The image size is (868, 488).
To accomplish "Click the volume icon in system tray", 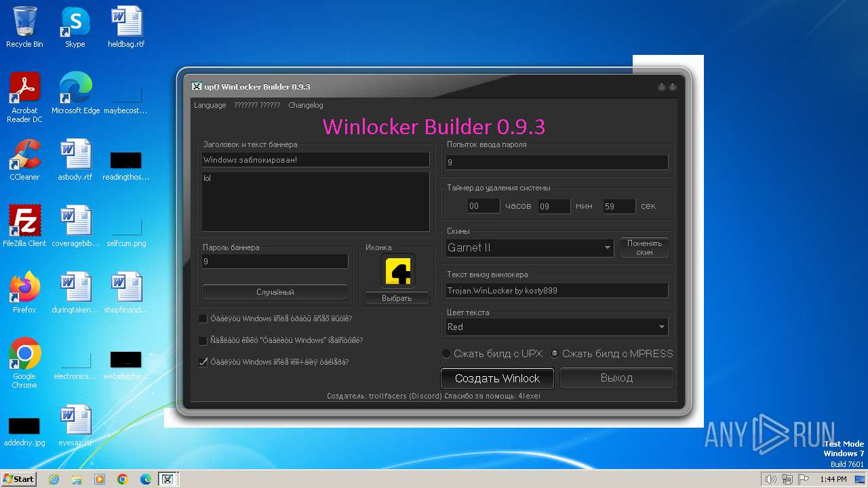I will point(770,479).
